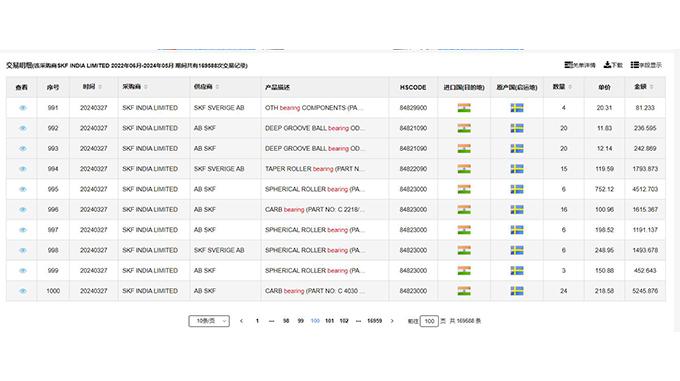The image size is (680, 381).
Task: Click the previous page arrow
Action: (242, 321)
